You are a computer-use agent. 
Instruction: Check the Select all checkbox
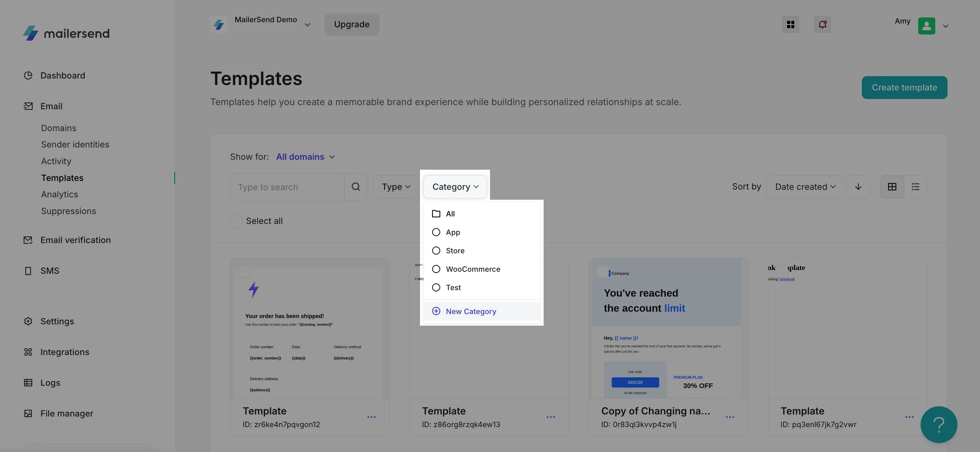[x=236, y=222]
